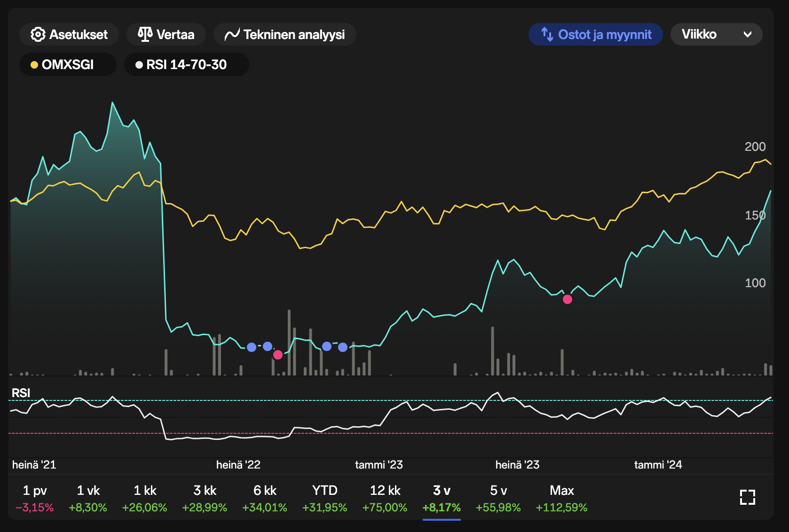The width and height of the screenshot is (789, 532).
Task: Click the pink sell marker near heinä '22
Action: (x=278, y=355)
